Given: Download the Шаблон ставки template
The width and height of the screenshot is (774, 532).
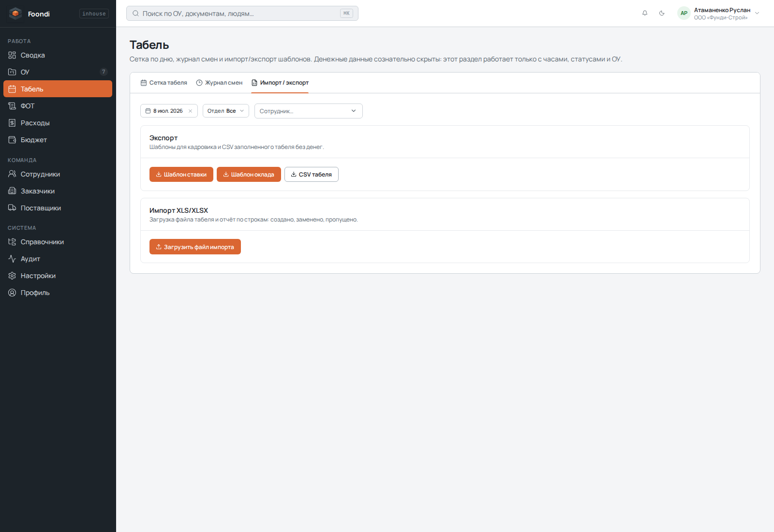Looking at the screenshot, I should coord(181,175).
